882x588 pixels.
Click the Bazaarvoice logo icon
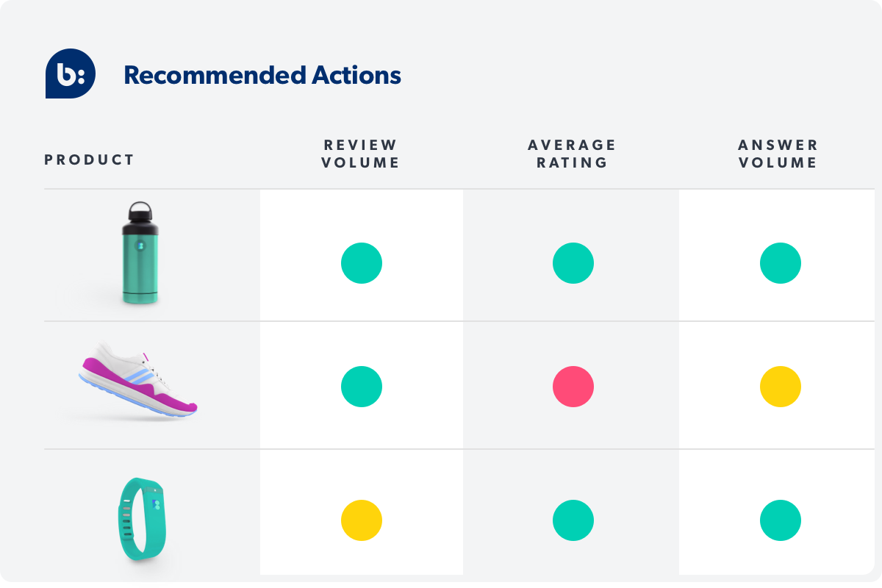pos(71,74)
